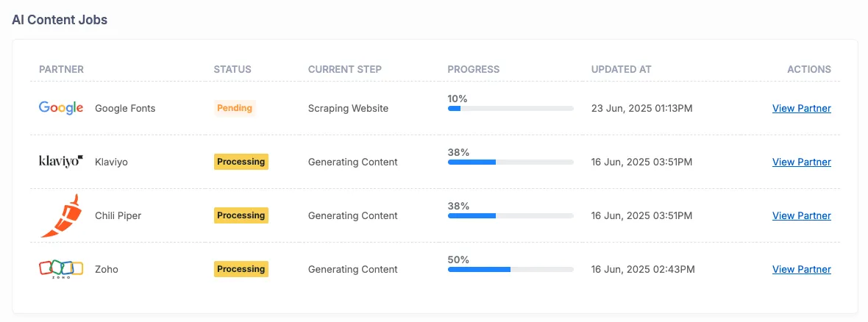This screenshot has height=322, width=868.
Task: Open View Partner for Google Fonts
Action: (802, 109)
